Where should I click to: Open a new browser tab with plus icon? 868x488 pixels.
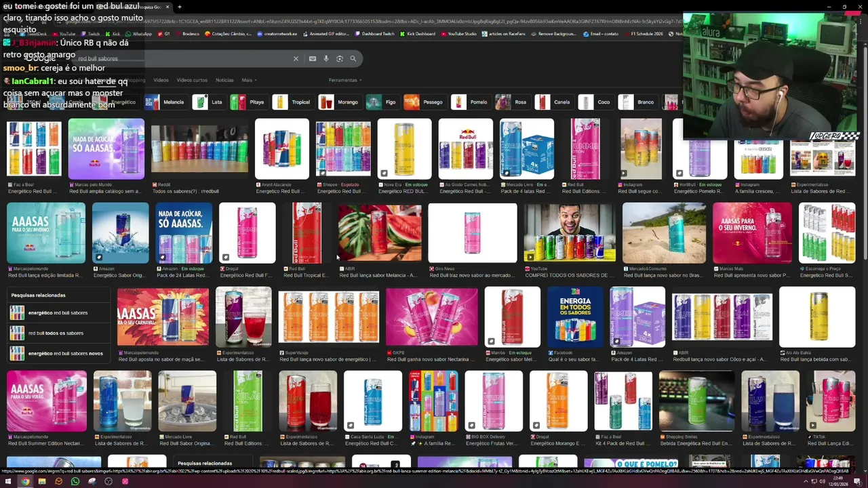coord(179,7)
